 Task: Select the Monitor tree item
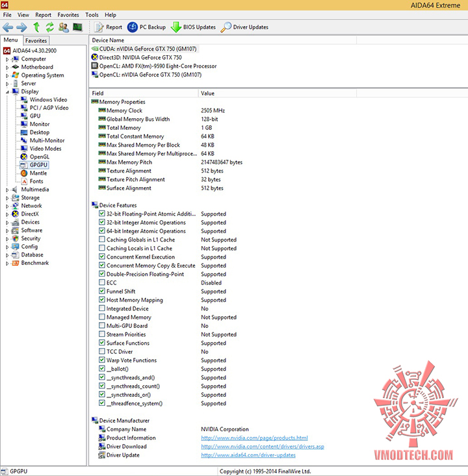[40, 124]
